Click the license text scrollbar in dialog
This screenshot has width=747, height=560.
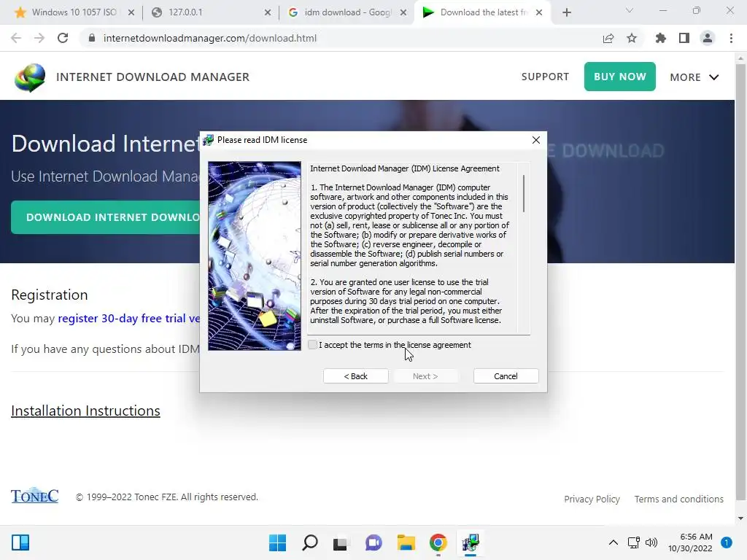point(524,194)
